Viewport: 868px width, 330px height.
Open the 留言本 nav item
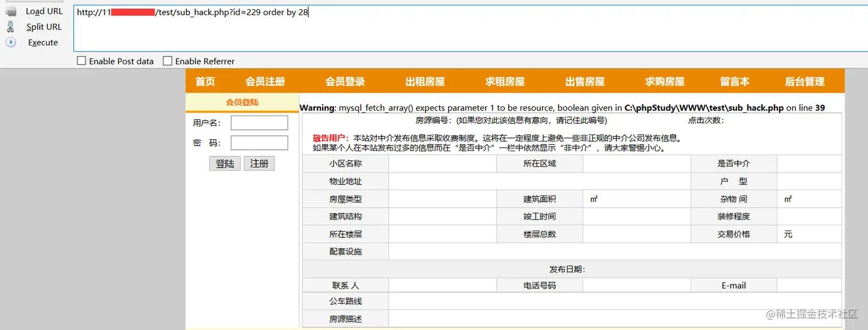click(735, 82)
